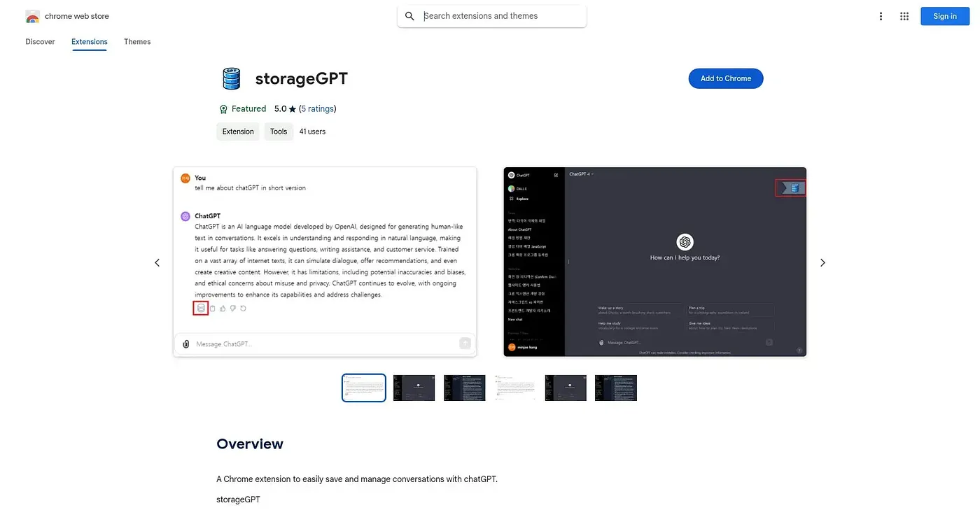Click the Sign in button
The height and width of the screenshot is (510, 980).
[945, 16]
